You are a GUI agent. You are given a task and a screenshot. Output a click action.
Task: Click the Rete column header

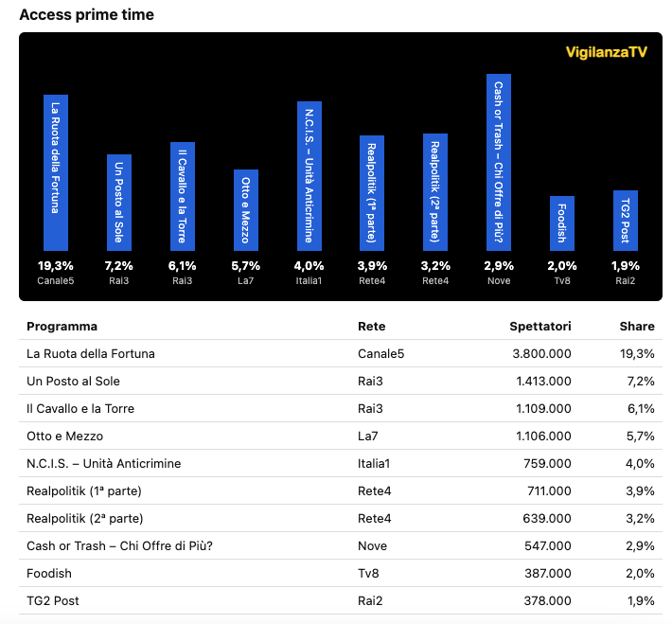click(372, 327)
